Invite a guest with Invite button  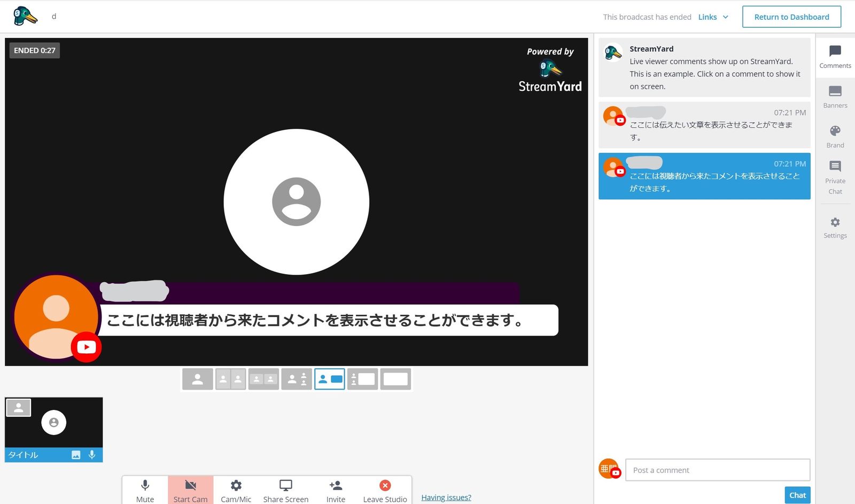point(336,491)
